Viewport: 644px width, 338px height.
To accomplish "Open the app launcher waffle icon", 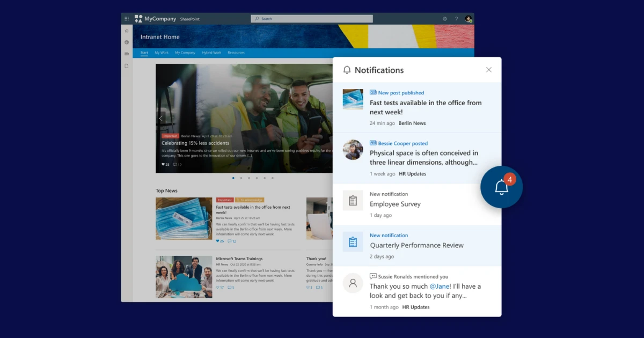I will click(127, 18).
